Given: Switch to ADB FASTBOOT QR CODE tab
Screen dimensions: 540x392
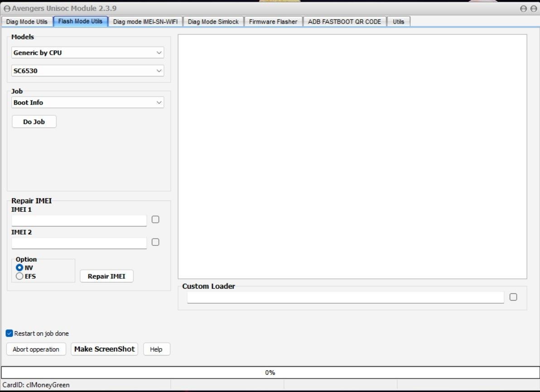Looking at the screenshot, I should pyautogui.click(x=344, y=22).
